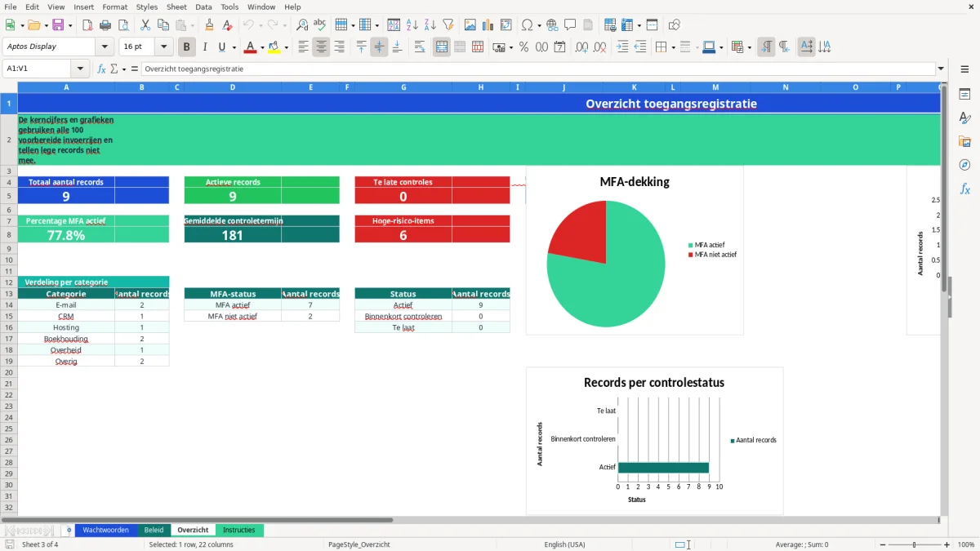Open sidebar Properties panel icon
The height and width of the screenshot is (551, 980).
click(964, 95)
